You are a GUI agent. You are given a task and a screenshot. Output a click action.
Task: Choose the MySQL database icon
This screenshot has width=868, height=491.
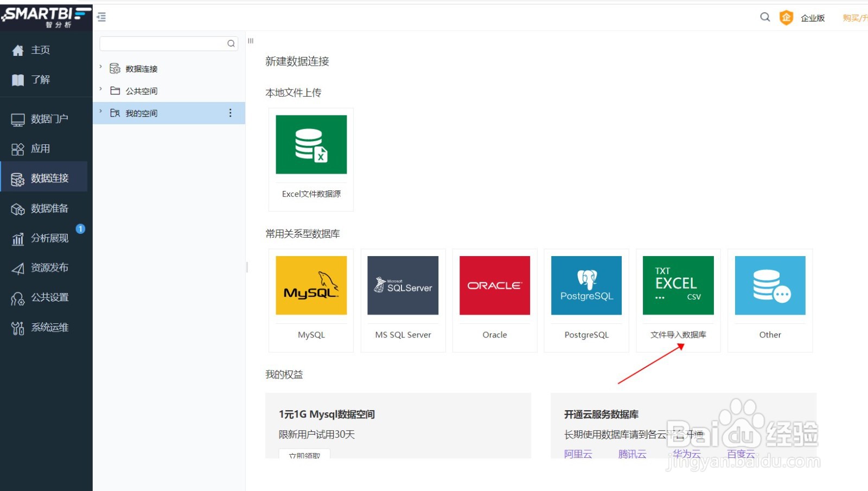coord(311,285)
